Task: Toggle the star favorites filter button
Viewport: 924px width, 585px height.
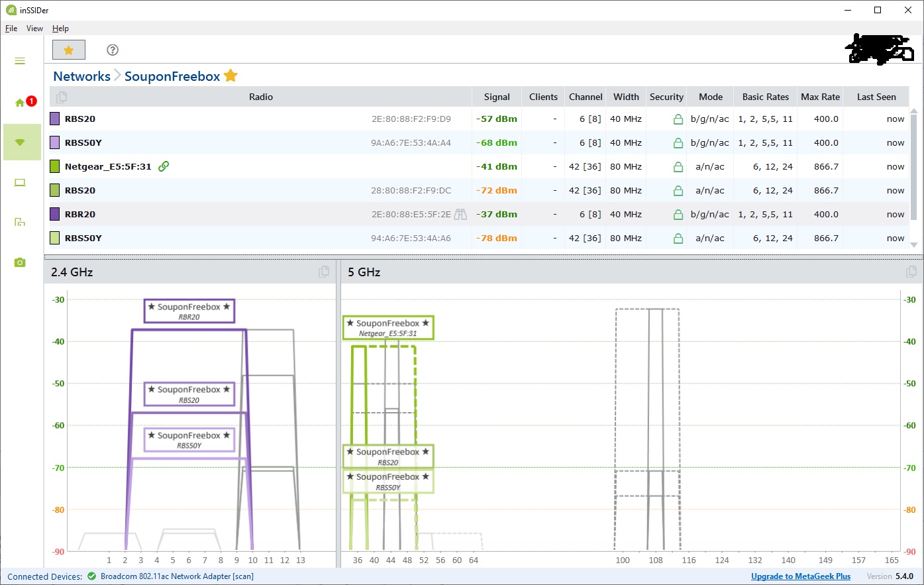Action: point(68,50)
